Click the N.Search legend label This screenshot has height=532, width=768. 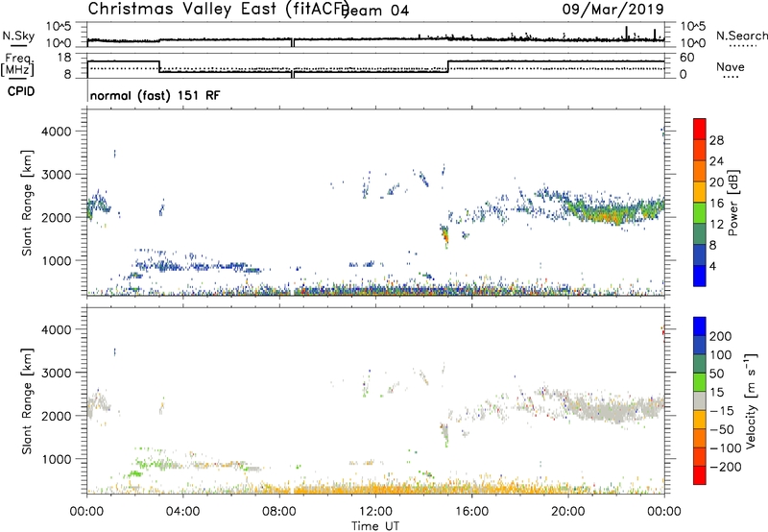click(741, 36)
